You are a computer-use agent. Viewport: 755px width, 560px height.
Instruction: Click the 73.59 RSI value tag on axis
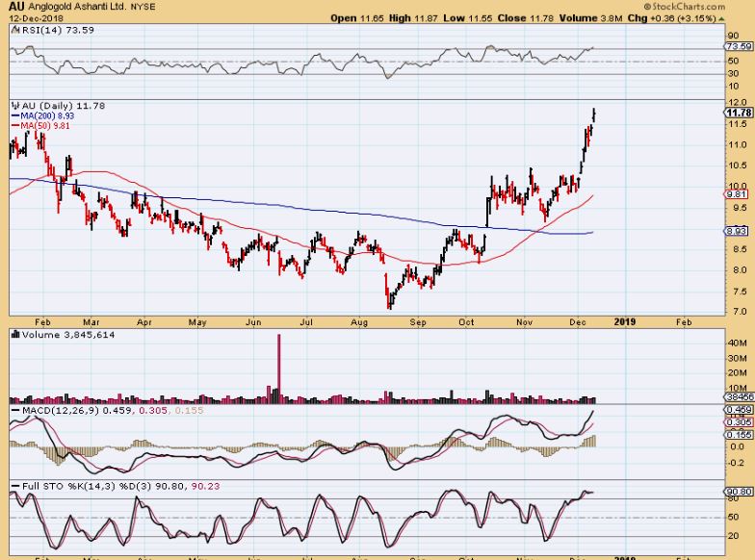point(740,46)
